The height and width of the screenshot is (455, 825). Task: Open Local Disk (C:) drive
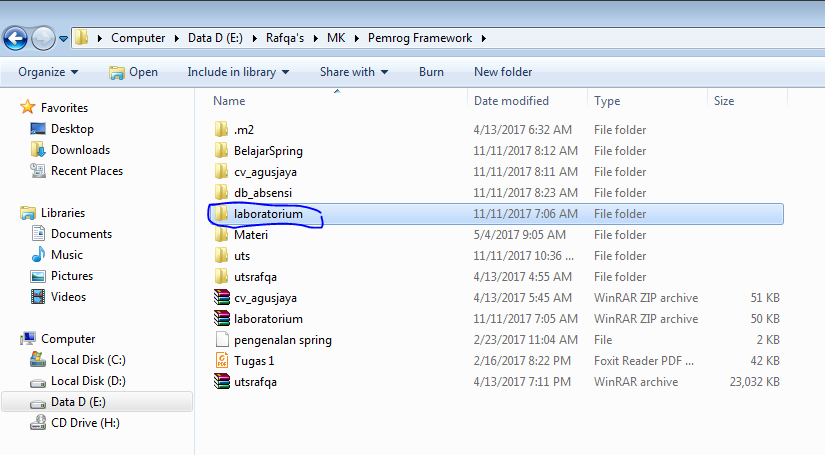[x=88, y=360]
